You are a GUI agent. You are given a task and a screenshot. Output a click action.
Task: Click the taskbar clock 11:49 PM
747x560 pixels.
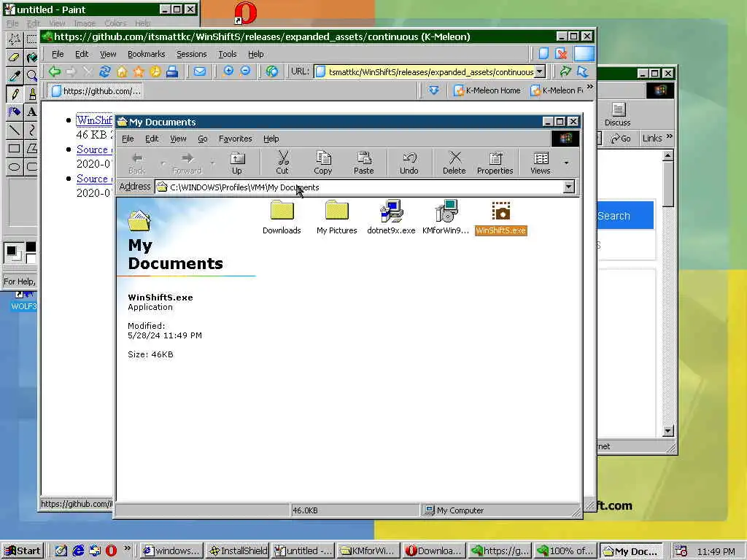[x=716, y=551]
